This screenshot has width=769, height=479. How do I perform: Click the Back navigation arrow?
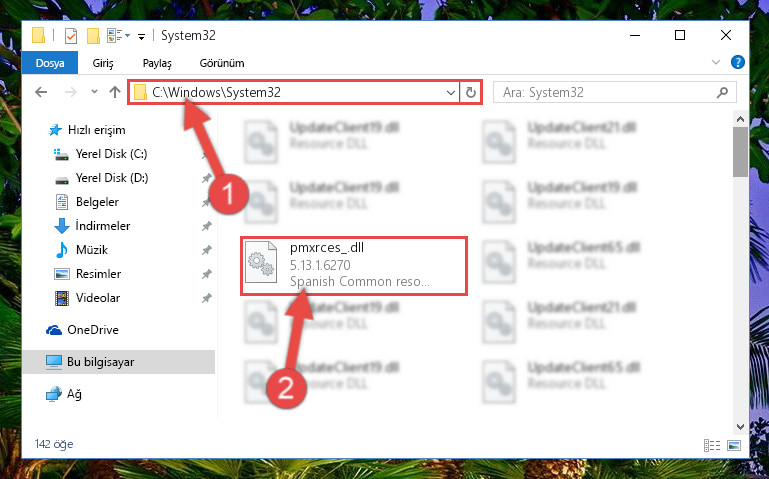pyautogui.click(x=41, y=92)
